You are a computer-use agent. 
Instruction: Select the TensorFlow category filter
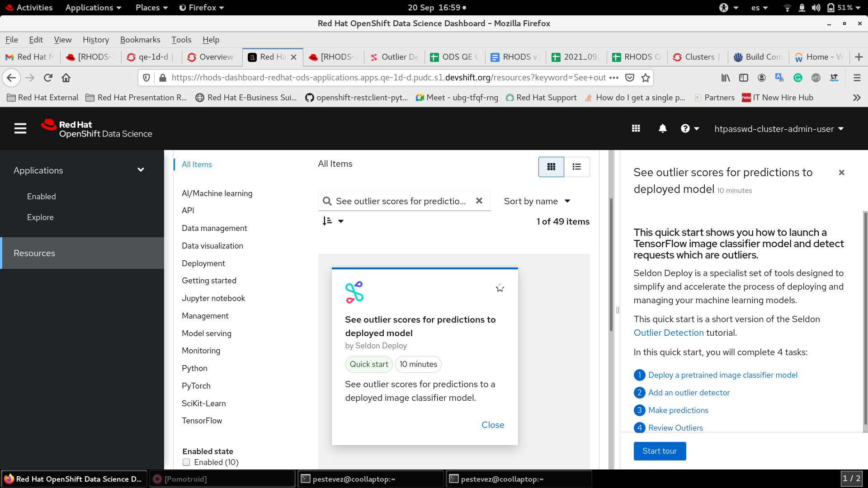[x=202, y=421]
